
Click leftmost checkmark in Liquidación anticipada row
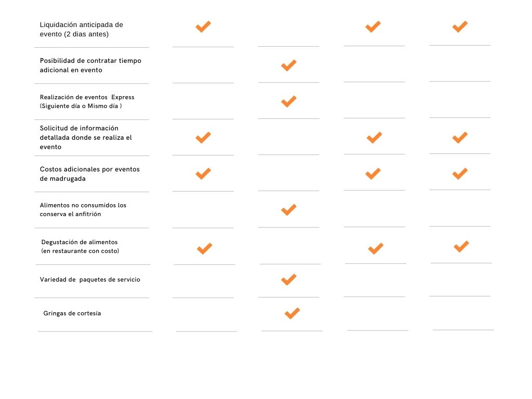[203, 27]
